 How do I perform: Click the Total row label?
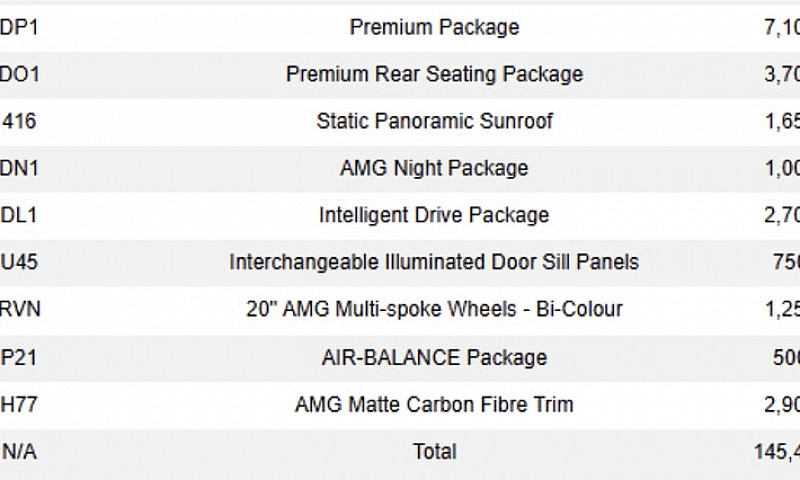point(434,451)
